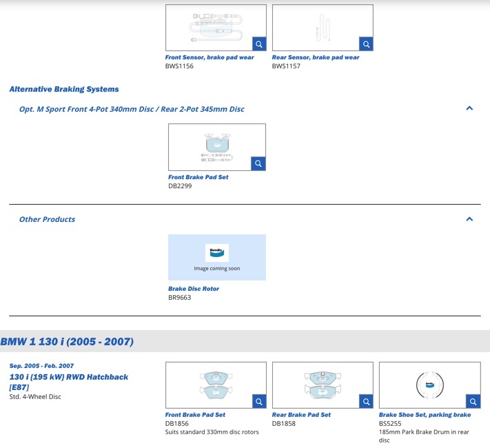Open Rear Sensor, brake pad wear link

coord(316,57)
